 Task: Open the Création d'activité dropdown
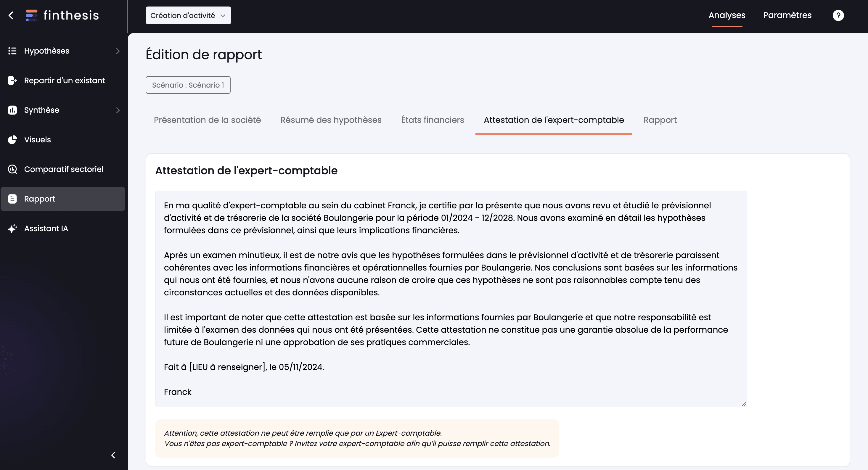click(x=188, y=15)
